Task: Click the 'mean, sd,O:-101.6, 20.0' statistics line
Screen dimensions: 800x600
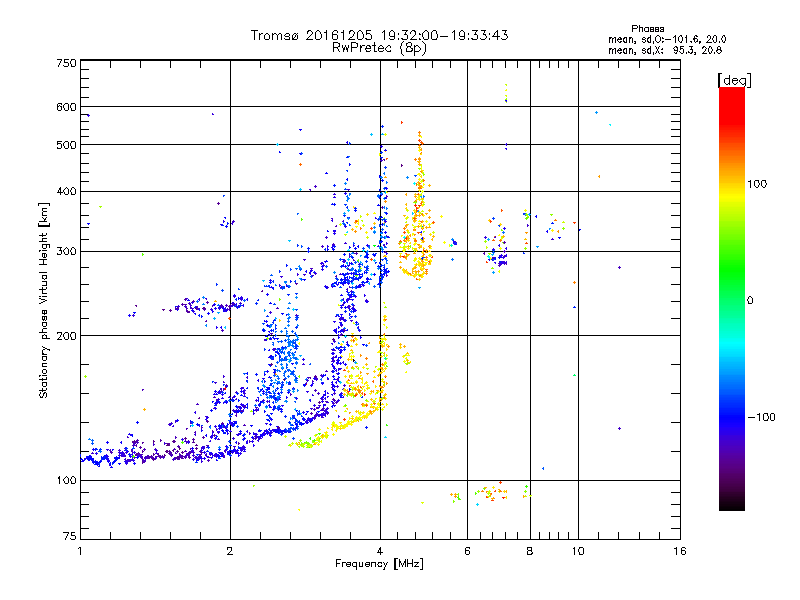Action: point(667,39)
